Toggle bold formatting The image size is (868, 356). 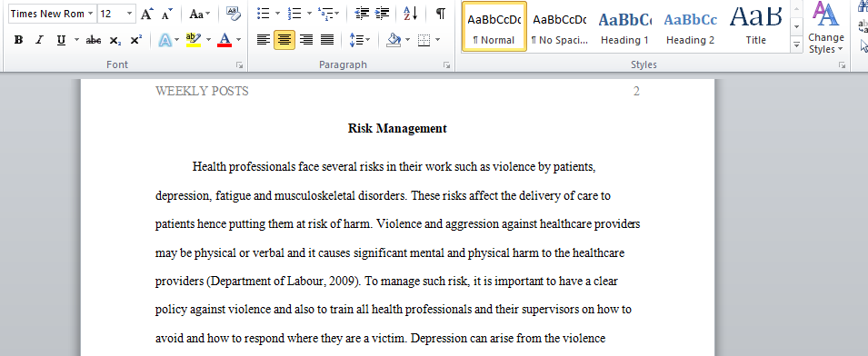click(x=18, y=40)
